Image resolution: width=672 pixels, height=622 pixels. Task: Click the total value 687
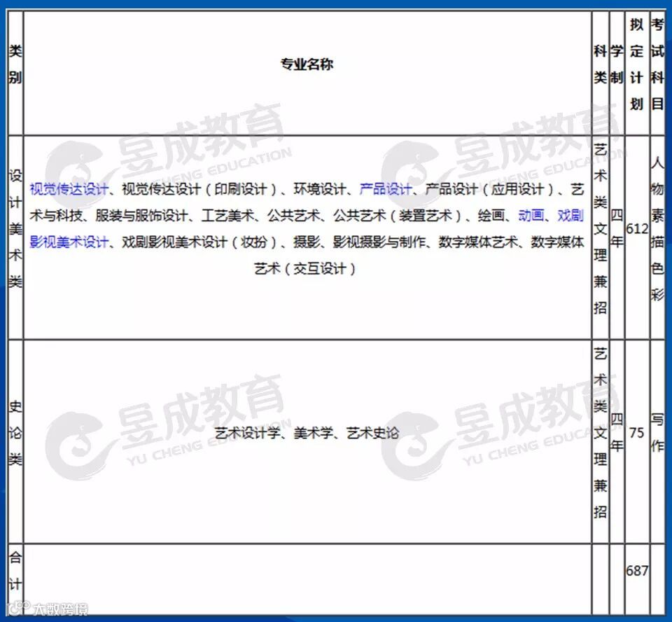pyautogui.click(x=637, y=571)
